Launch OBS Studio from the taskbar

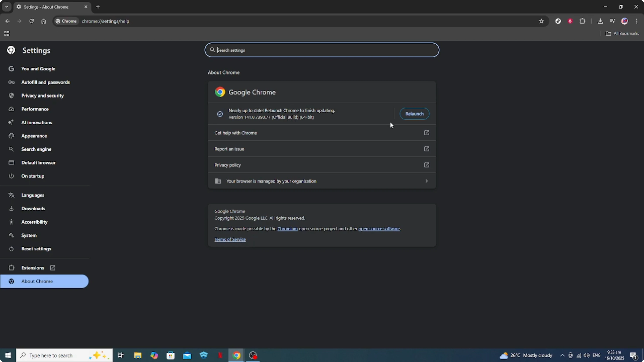pyautogui.click(x=253, y=355)
